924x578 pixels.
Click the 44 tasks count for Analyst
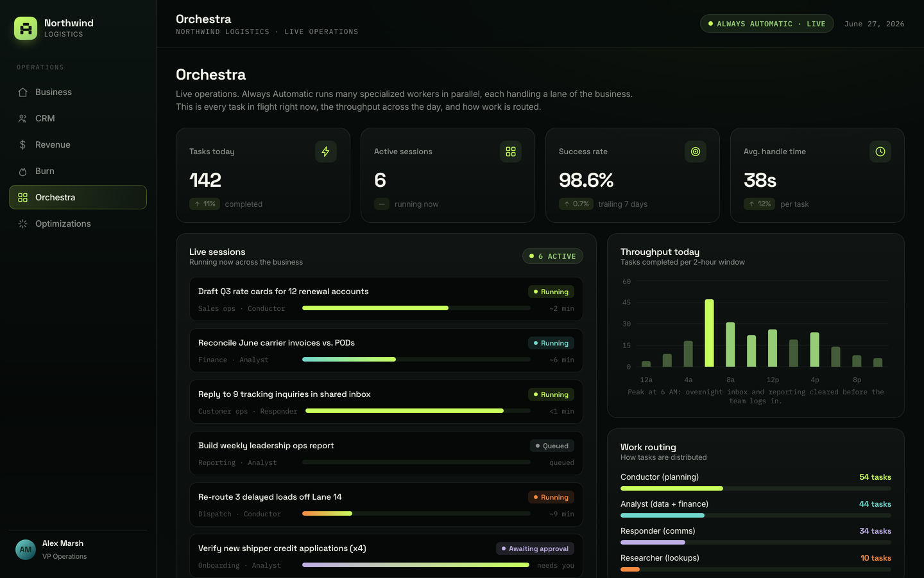point(875,504)
